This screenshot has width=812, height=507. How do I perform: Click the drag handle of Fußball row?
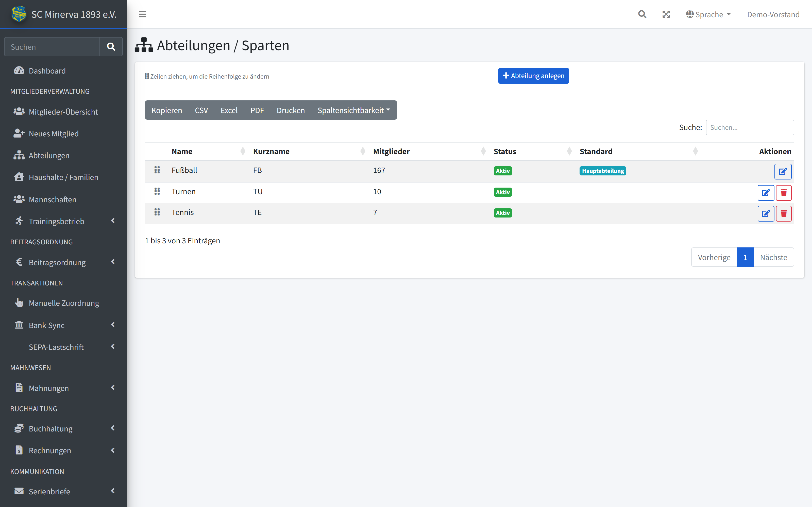click(x=157, y=170)
